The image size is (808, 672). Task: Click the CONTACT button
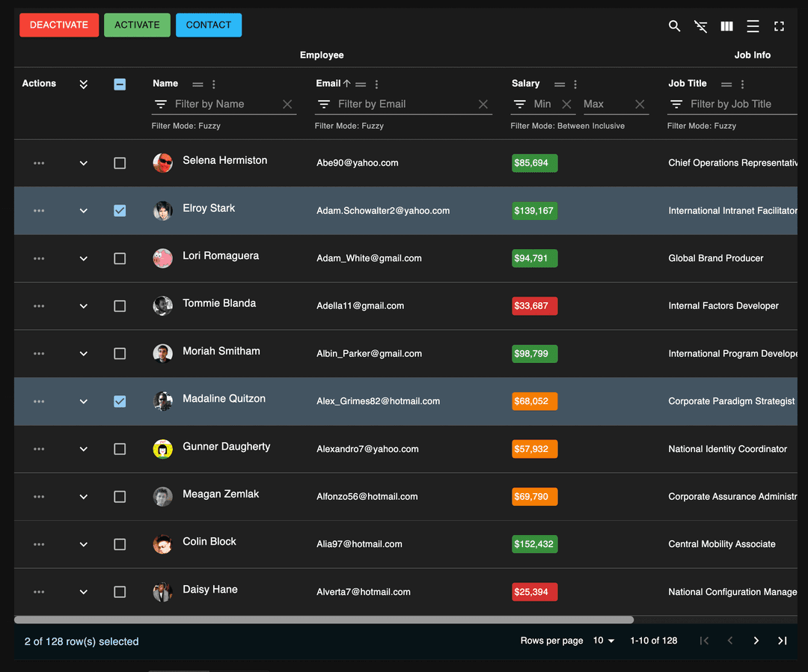[209, 25]
